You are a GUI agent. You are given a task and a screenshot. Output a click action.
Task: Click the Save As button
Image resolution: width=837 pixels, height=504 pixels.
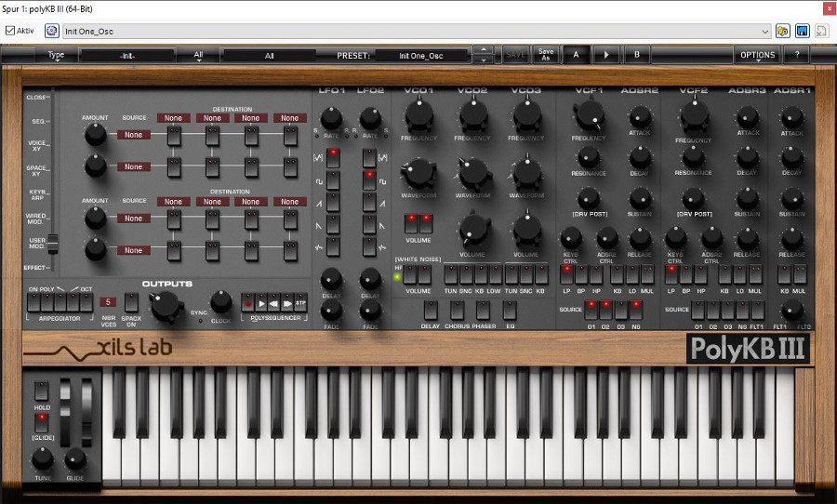(x=546, y=55)
